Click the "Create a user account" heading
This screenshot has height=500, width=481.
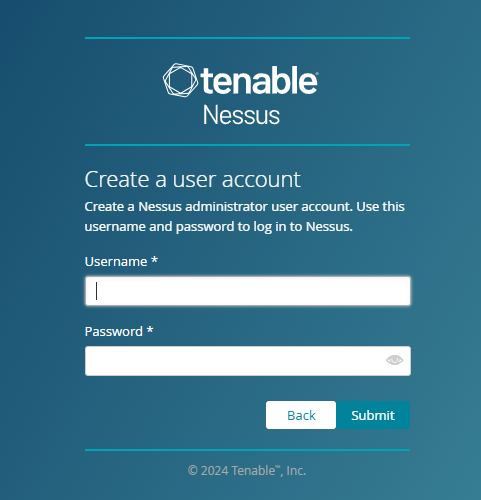pyautogui.click(x=193, y=180)
